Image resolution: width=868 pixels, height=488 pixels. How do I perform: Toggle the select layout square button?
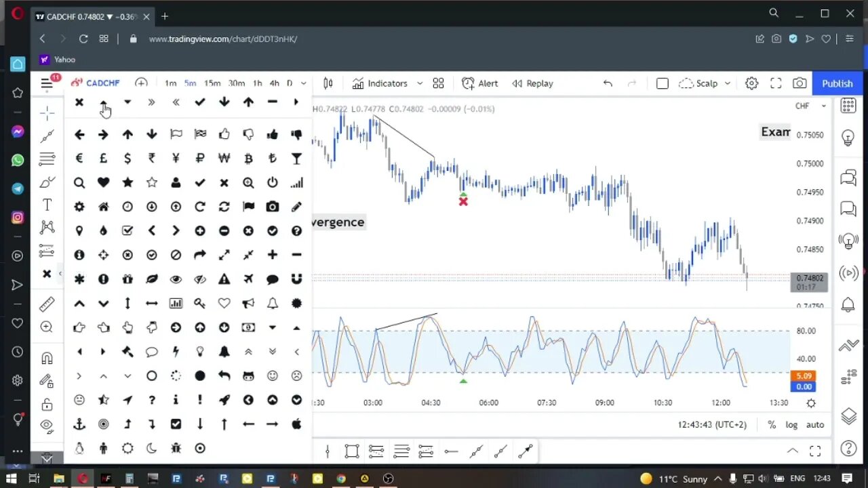[663, 83]
